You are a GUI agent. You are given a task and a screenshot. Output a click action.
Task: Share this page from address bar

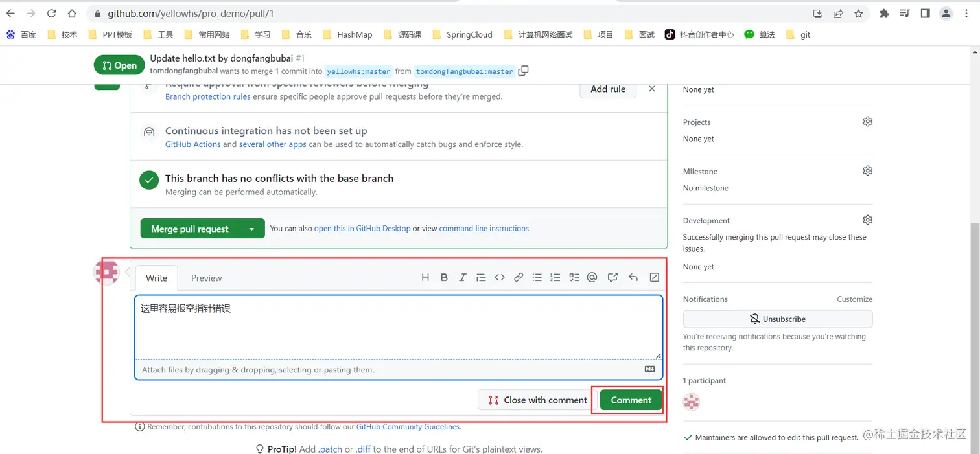point(838,13)
